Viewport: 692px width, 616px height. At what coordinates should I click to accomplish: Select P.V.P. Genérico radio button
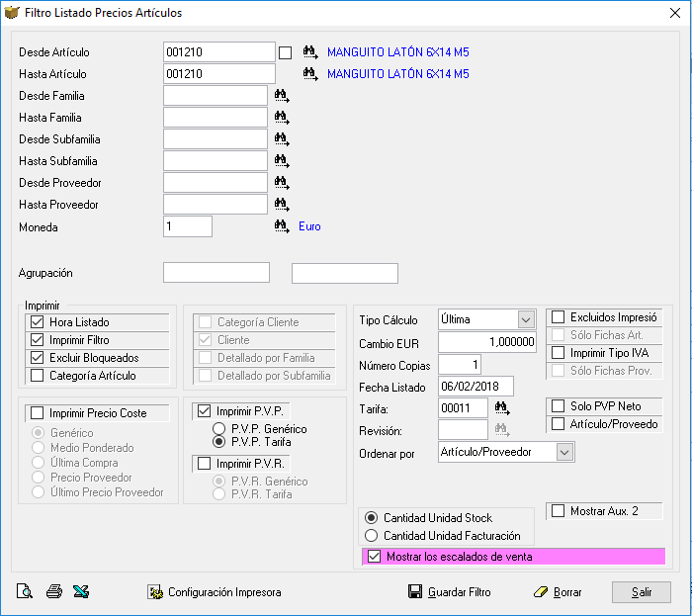tap(218, 428)
